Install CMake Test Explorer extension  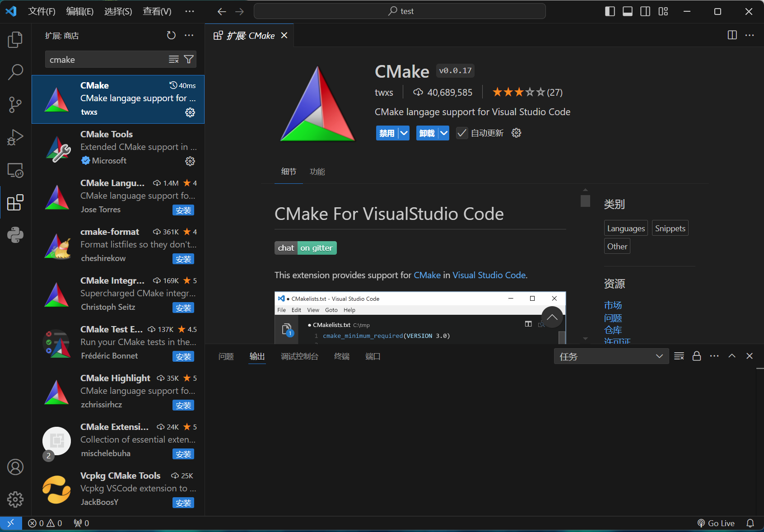pos(183,356)
